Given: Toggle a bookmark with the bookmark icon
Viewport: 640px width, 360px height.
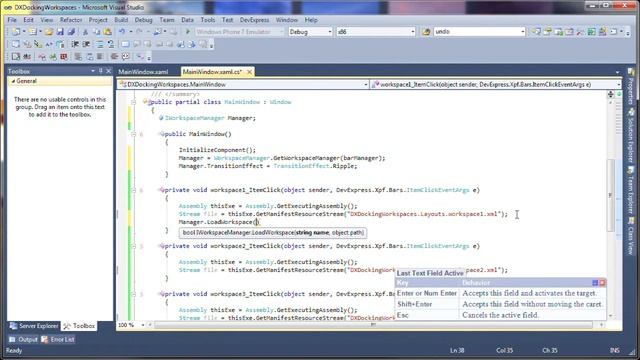Looking at the screenshot, I should (x=125, y=44).
